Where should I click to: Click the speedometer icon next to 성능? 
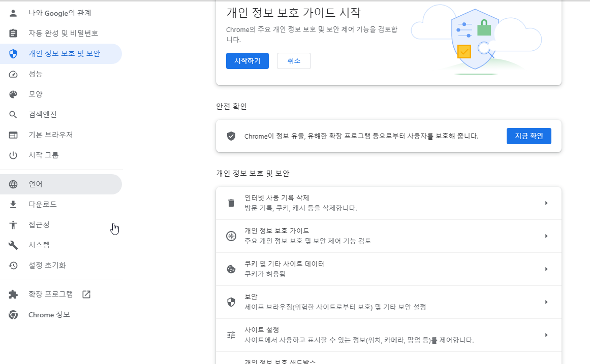coord(13,74)
